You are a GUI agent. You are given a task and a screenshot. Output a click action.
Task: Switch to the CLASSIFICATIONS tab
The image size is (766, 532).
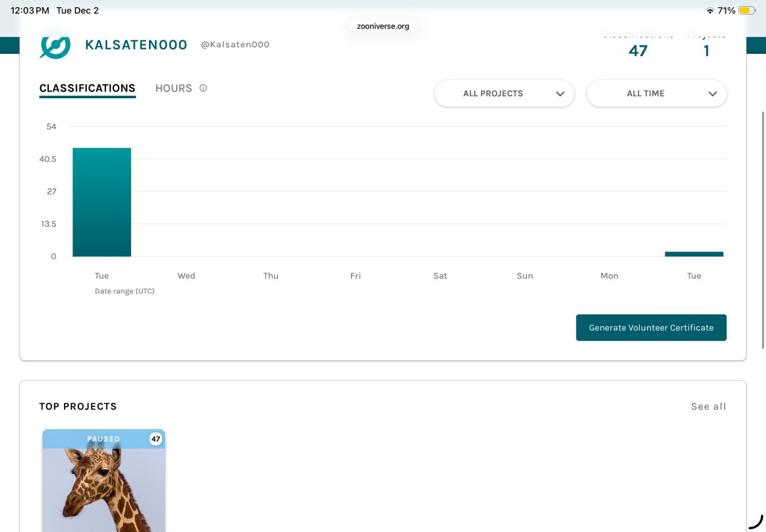pos(87,89)
